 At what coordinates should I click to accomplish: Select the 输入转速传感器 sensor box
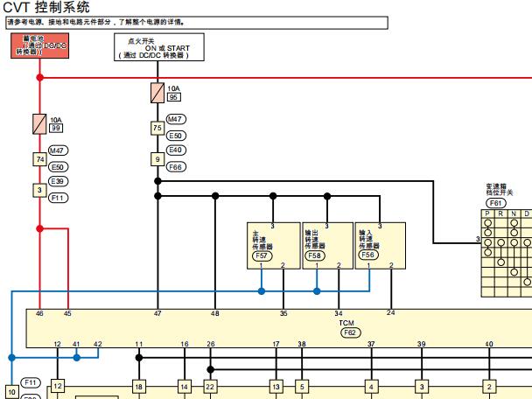pyautogui.click(x=380, y=246)
